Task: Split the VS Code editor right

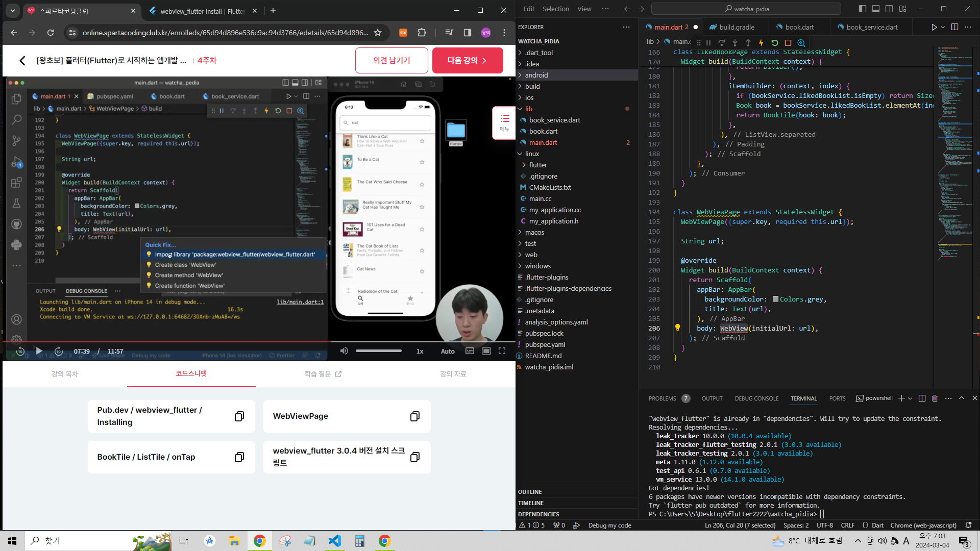Action: 954,27
